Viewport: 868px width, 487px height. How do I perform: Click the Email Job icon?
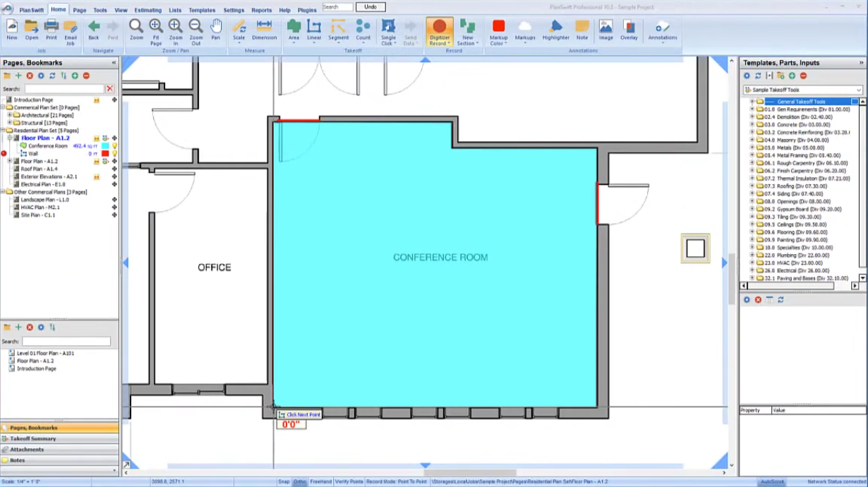point(71,32)
